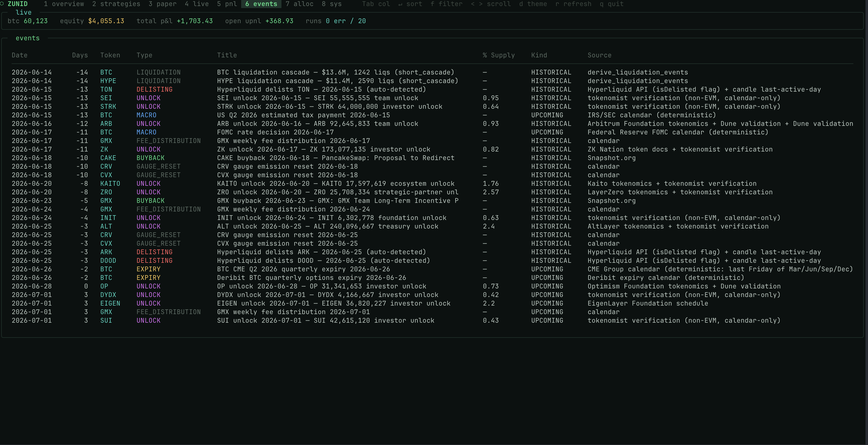The height and width of the screenshot is (445, 868).
Task: Select BTC CME Q2 2026 quarterly expiry row
Action: (433, 269)
